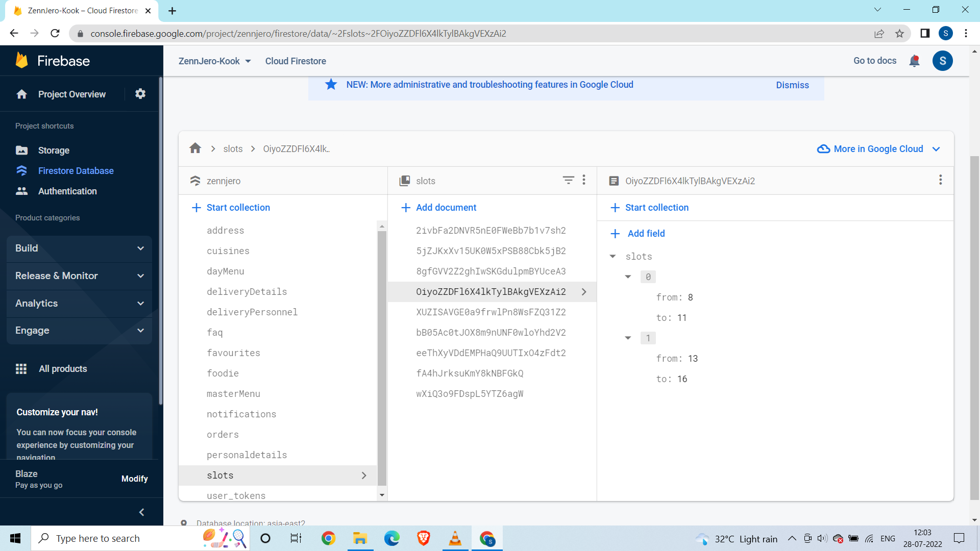Scroll down in the zennjero collections panel

pyautogui.click(x=382, y=495)
